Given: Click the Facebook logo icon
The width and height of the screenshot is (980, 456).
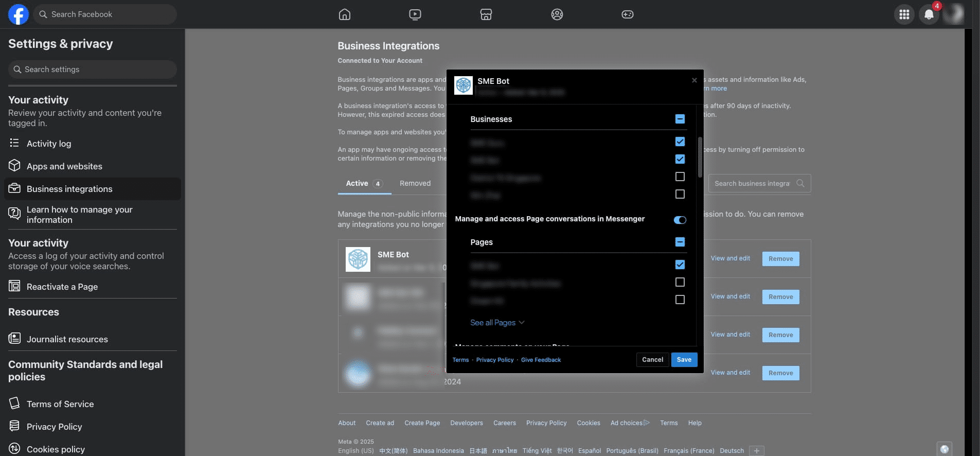Looking at the screenshot, I should (18, 14).
